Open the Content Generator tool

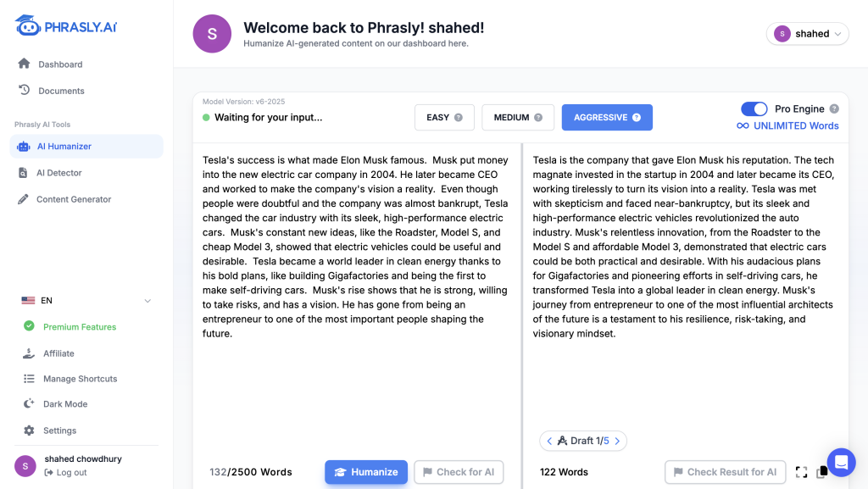pos(73,199)
